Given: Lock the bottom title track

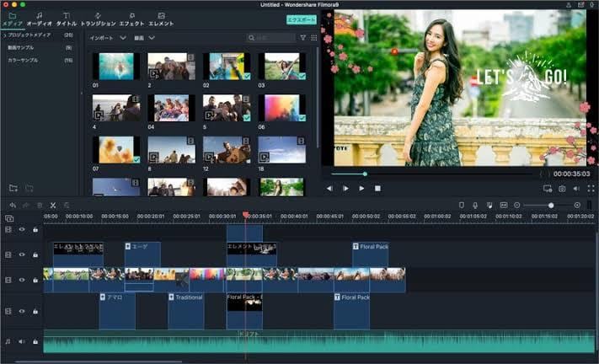Looking at the screenshot, I should (x=35, y=311).
